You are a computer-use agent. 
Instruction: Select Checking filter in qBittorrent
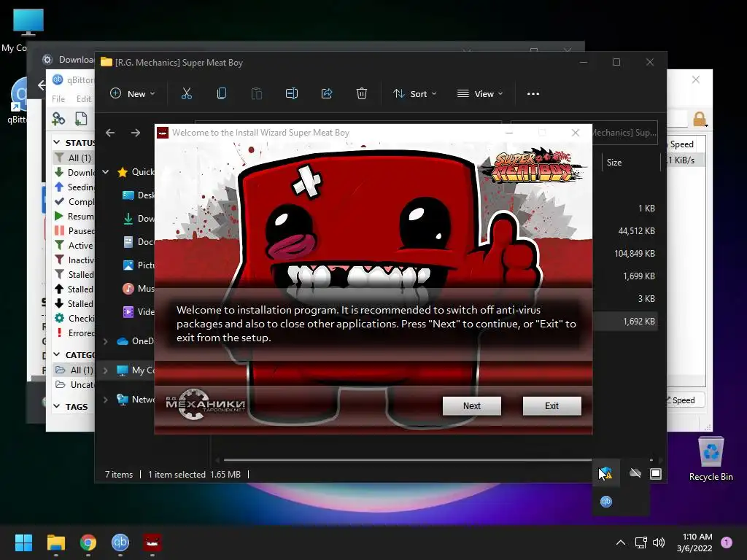pyautogui.click(x=74, y=318)
